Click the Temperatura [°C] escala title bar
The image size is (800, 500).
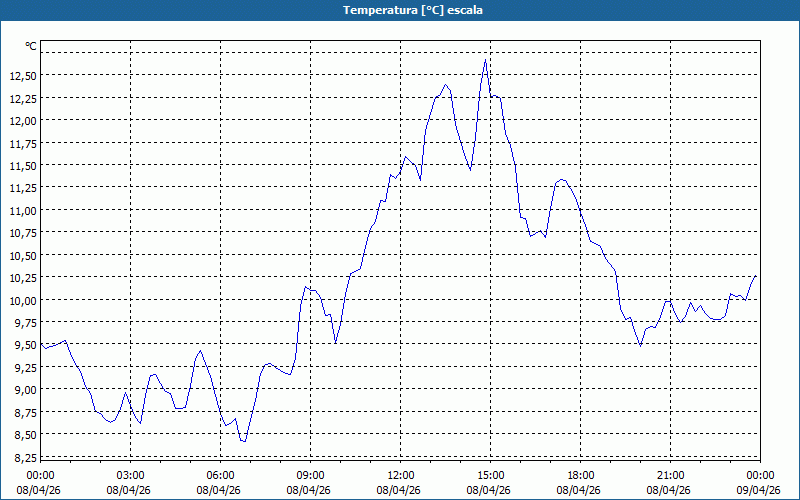400,10
